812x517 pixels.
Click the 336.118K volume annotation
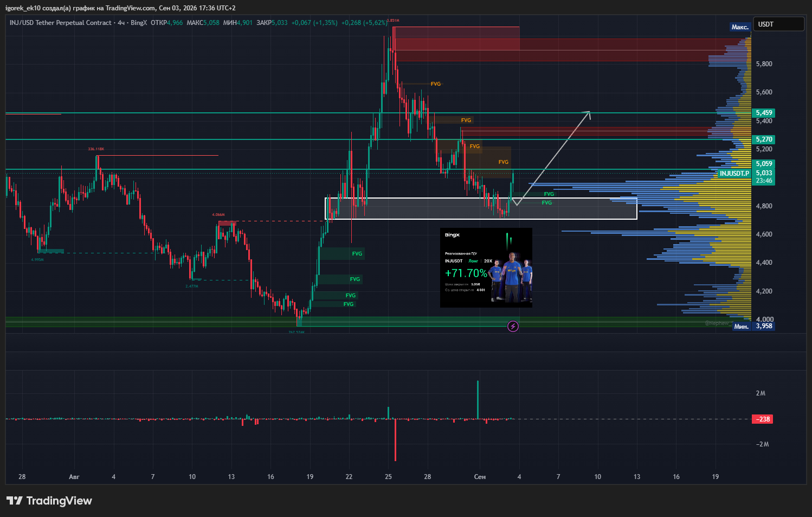96,149
